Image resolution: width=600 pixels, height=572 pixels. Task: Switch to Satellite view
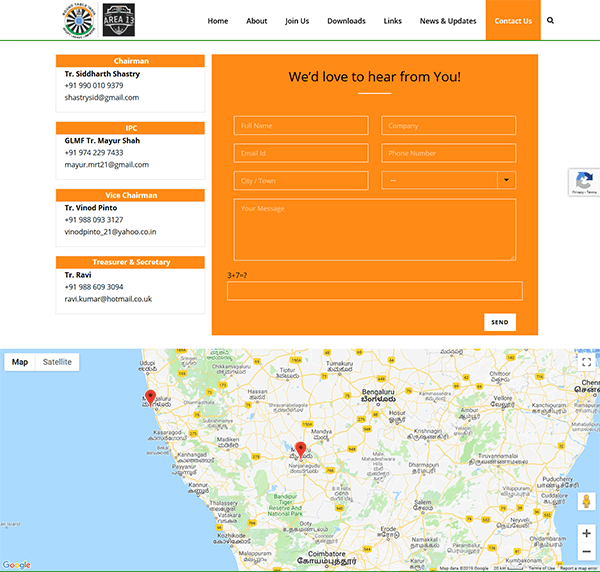pyautogui.click(x=57, y=362)
